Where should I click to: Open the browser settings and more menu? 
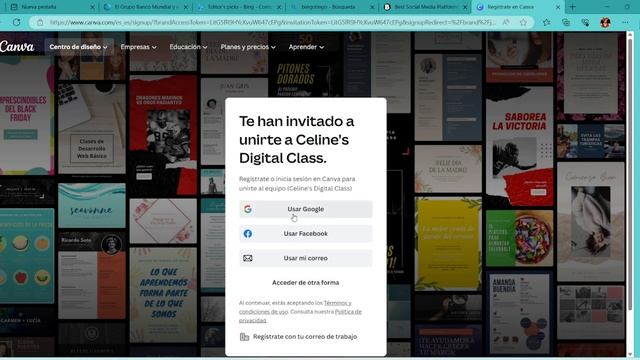625,22
